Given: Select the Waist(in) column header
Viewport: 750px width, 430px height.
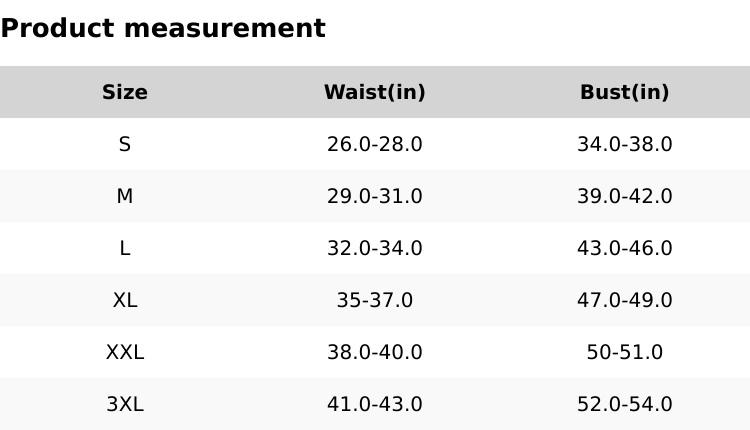Looking at the screenshot, I should [x=375, y=92].
